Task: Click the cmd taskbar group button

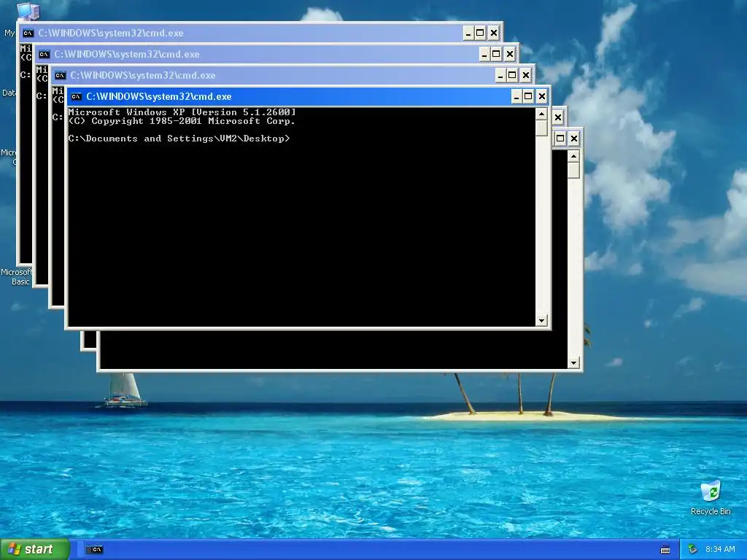Action: tap(94, 550)
